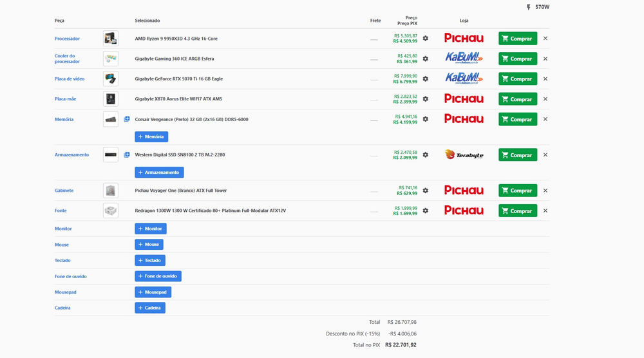Buy the Western Digital SN8100 SSD

(518, 155)
